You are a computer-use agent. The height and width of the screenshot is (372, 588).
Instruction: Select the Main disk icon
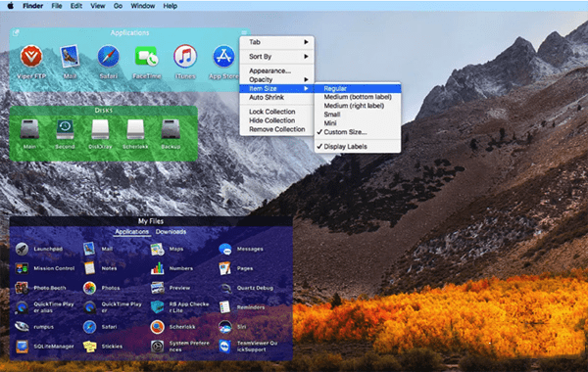[x=29, y=129]
